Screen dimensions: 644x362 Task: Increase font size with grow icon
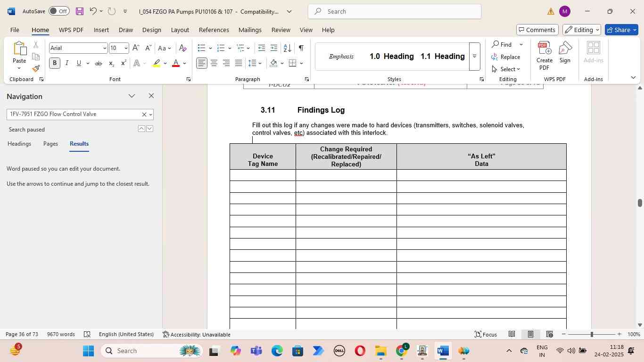coord(136,48)
